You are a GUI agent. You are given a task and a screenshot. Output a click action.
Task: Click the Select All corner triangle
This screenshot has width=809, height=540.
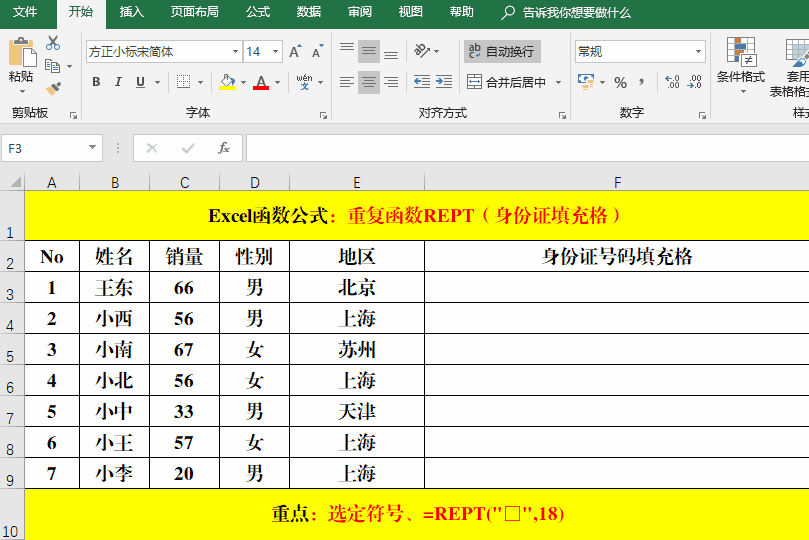[15, 182]
